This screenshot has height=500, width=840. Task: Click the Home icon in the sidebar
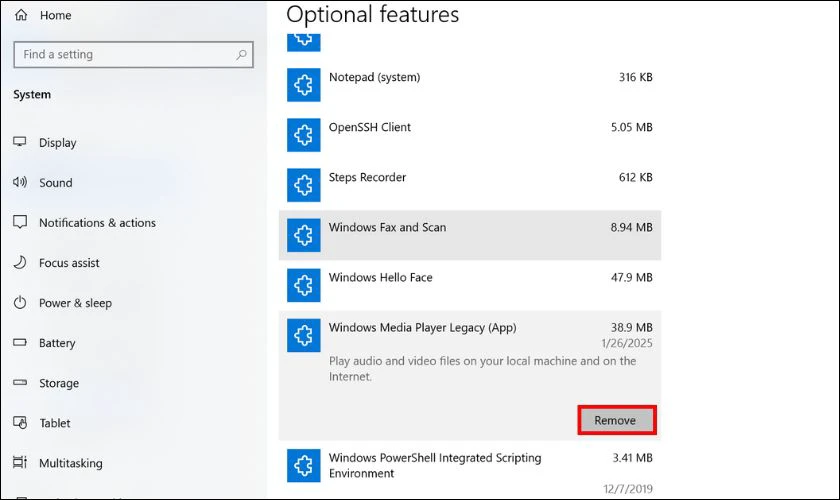pyautogui.click(x=21, y=15)
